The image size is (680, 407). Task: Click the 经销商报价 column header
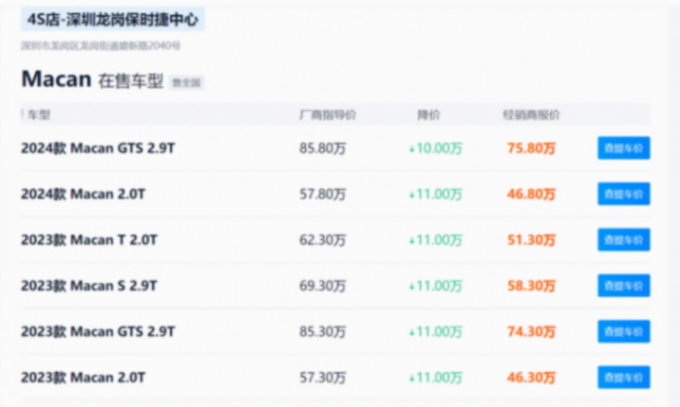531,115
